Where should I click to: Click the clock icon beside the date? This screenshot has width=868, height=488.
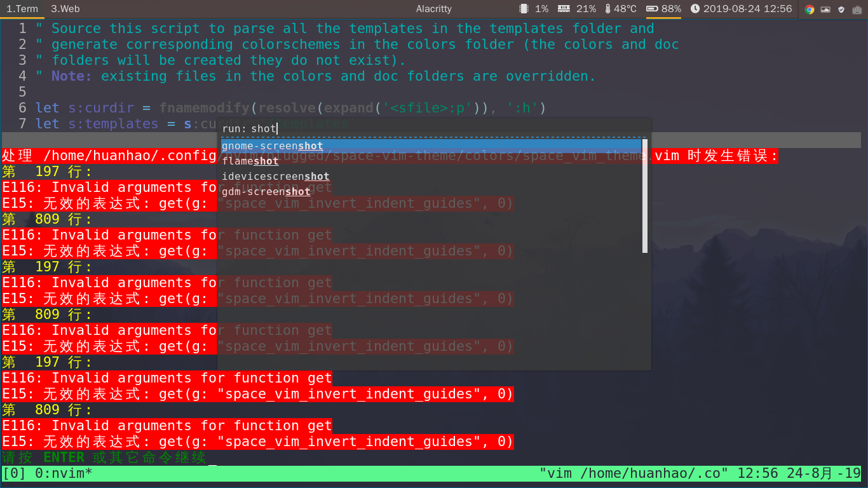pyautogui.click(x=695, y=9)
